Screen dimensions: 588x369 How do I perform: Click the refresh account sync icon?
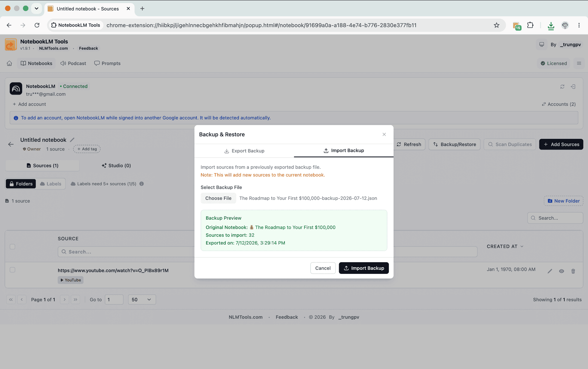pos(562,87)
